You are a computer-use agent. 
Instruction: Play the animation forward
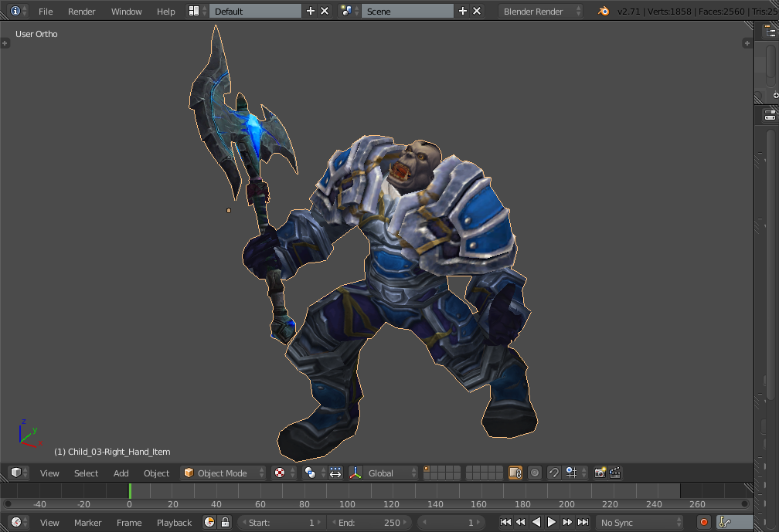coord(552,522)
